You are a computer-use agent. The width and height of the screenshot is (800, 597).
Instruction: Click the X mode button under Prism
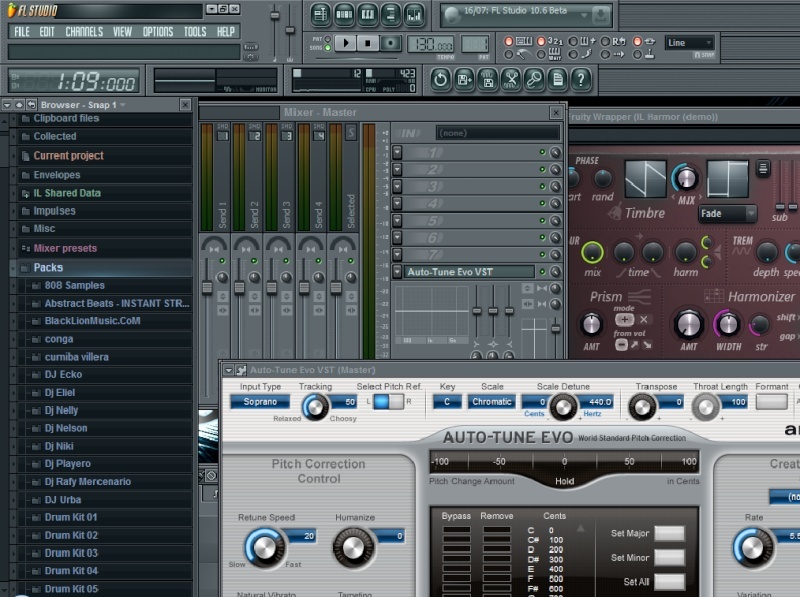[x=644, y=319]
